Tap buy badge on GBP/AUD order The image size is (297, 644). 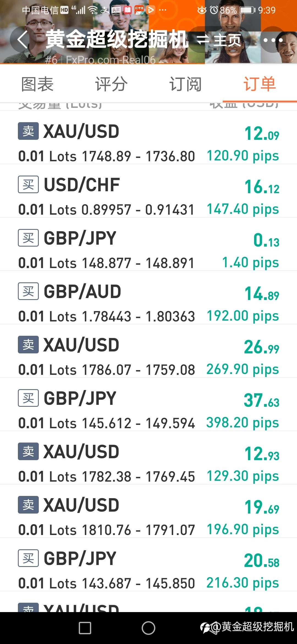pyautogui.click(x=28, y=291)
